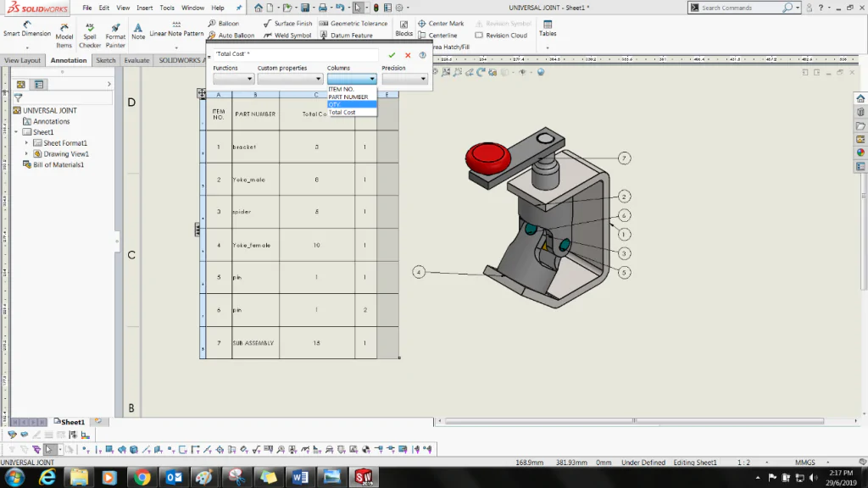The width and height of the screenshot is (868, 488).
Task: Add a Balloon annotation
Action: (x=223, y=23)
